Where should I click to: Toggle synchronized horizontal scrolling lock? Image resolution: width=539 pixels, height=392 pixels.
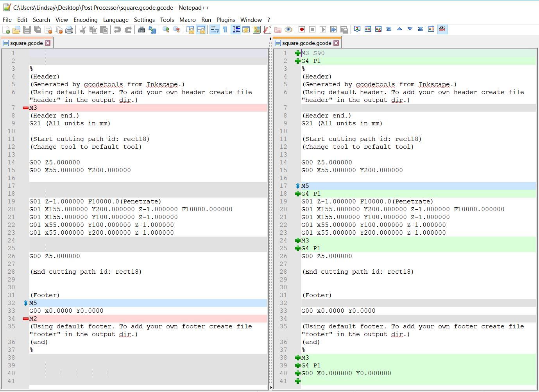[201, 30]
